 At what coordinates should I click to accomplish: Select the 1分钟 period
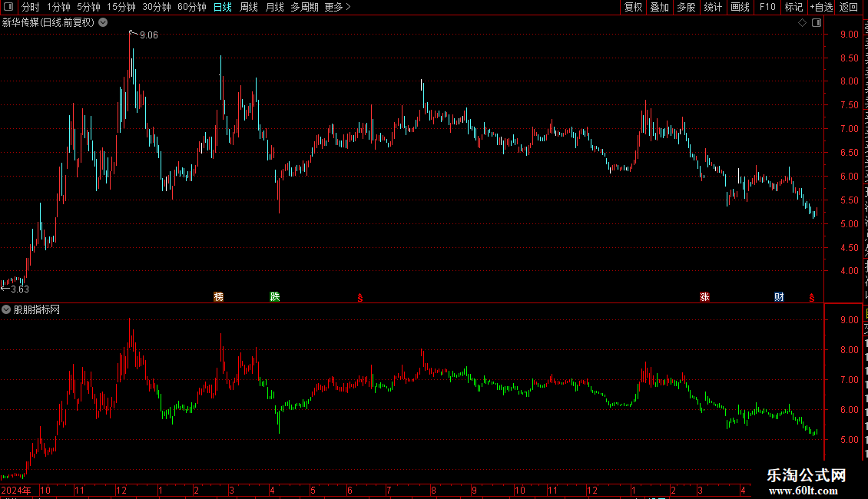[x=58, y=7]
